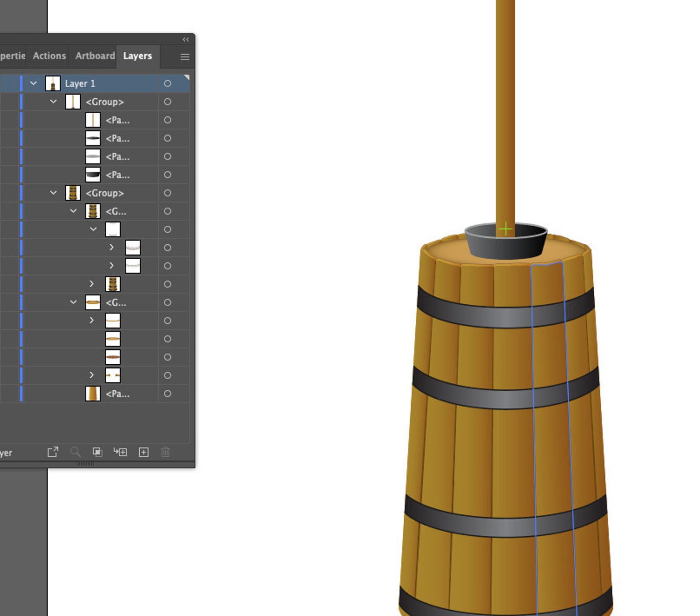Click target circle of barrel <G...> row
700x616 pixels.
pos(168,211)
